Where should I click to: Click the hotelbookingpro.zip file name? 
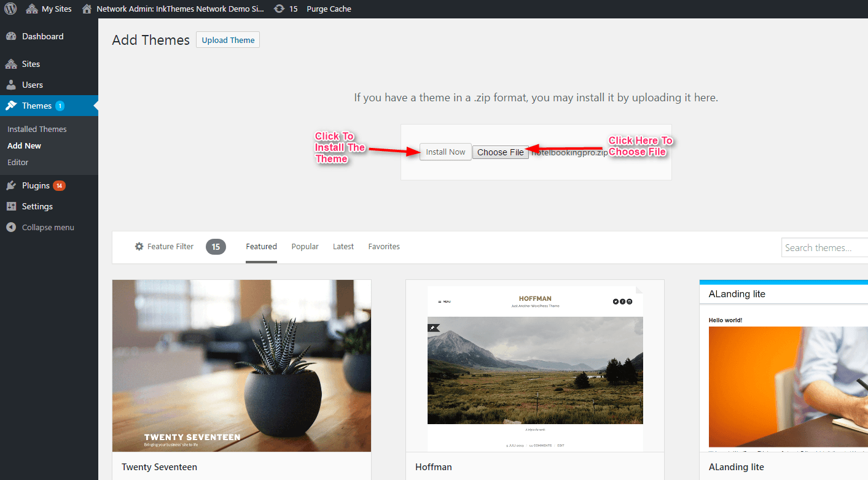569,152
